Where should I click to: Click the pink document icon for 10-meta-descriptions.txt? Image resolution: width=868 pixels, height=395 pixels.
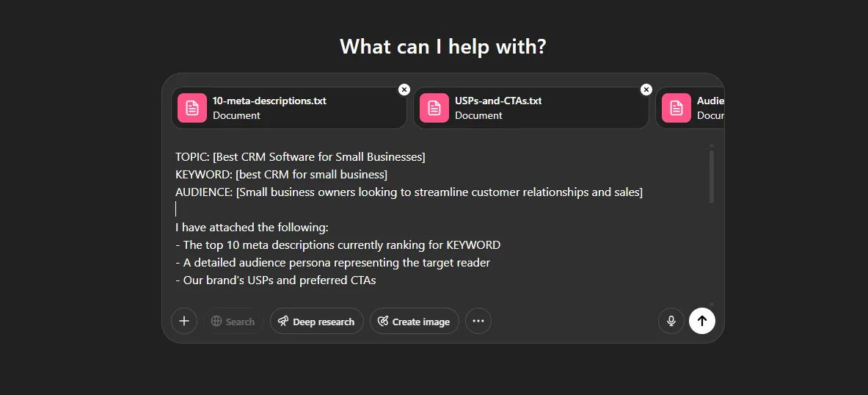pyautogui.click(x=192, y=108)
